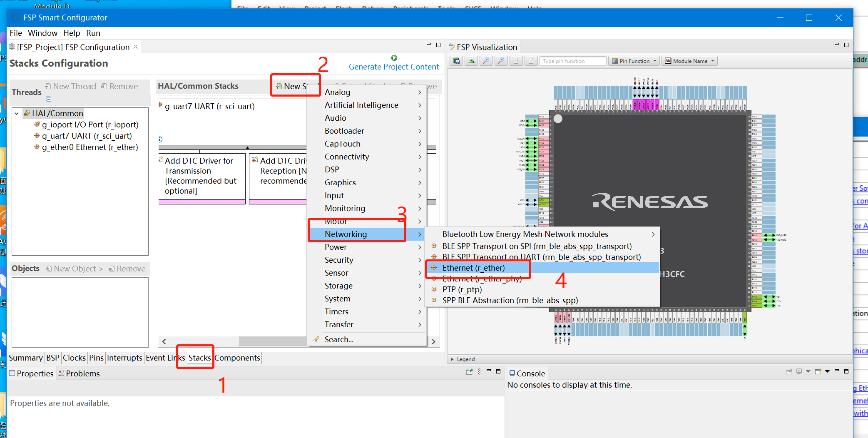The height and width of the screenshot is (438, 868).
Task: Close the FSP Configuration editor tab
Action: [135, 47]
